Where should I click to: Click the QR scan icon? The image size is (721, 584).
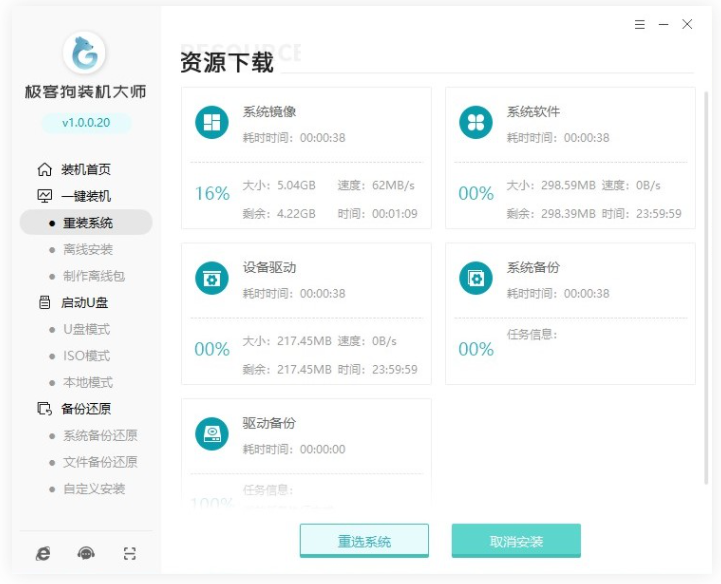point(129,553)
